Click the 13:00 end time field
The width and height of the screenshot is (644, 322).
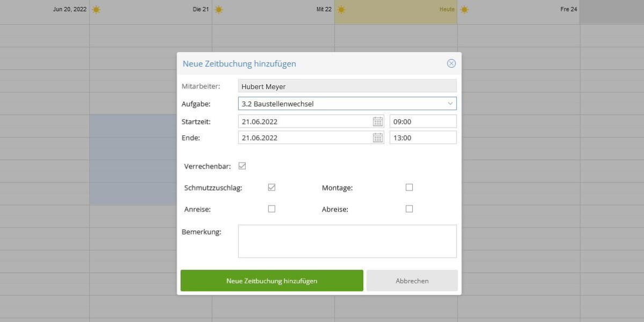pos(423,137)
